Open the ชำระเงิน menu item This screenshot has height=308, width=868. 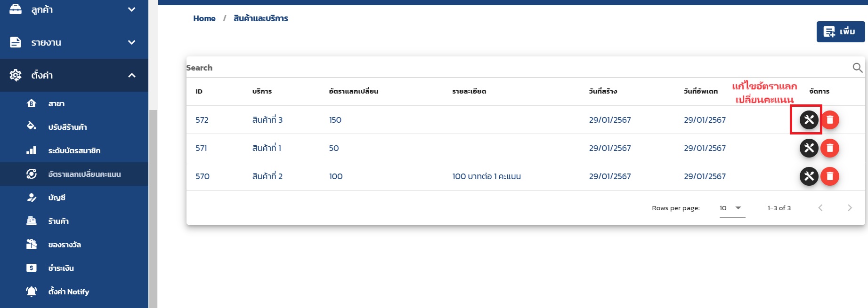[74, 268]
